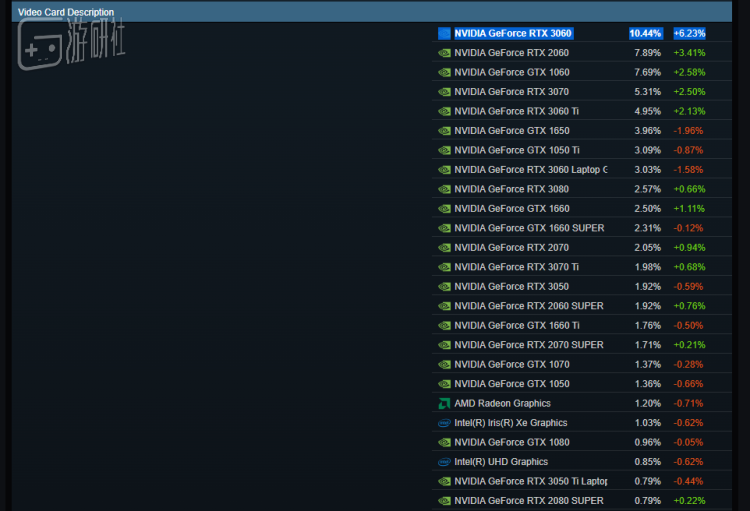
Task: Click the -1.58% change value
Action: click(688, 170)
